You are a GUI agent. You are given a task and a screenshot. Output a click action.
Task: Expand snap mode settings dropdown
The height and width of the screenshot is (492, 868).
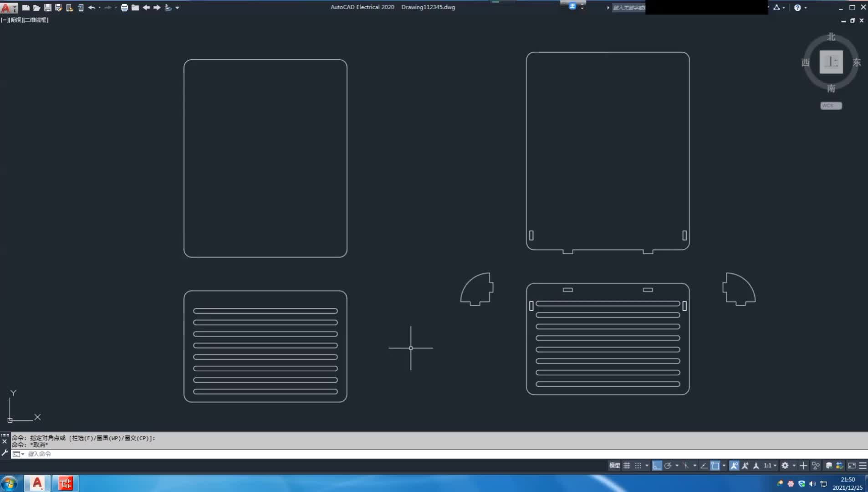[x=647, y=466]
